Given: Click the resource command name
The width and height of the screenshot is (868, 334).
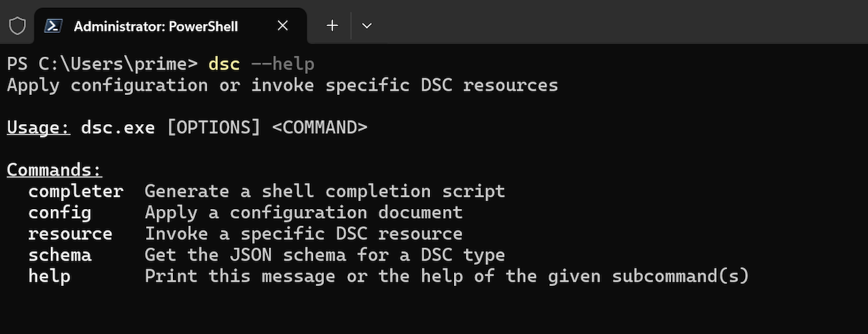Looking at the screenshot, I should coord(70,234).
